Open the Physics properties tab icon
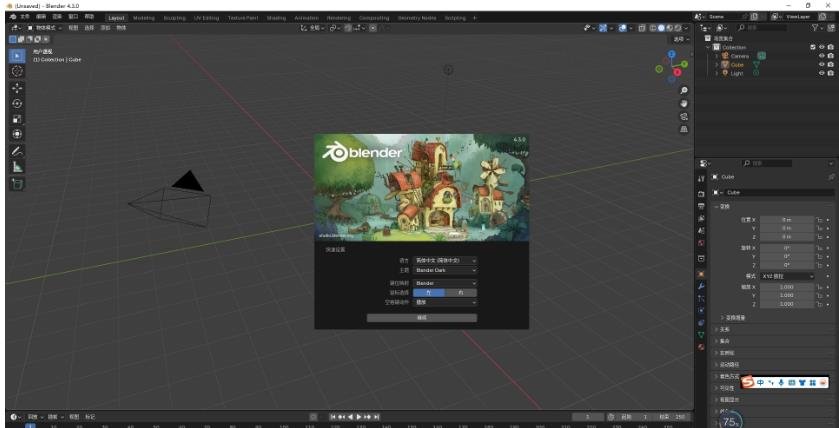839x428 pixels. pos(701,310)
